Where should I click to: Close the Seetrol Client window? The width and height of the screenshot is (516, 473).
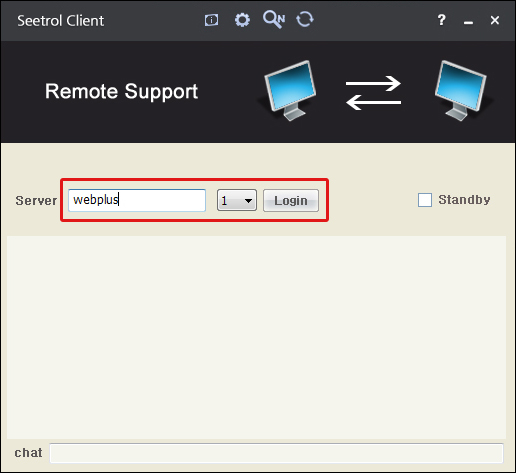[495, 20]
